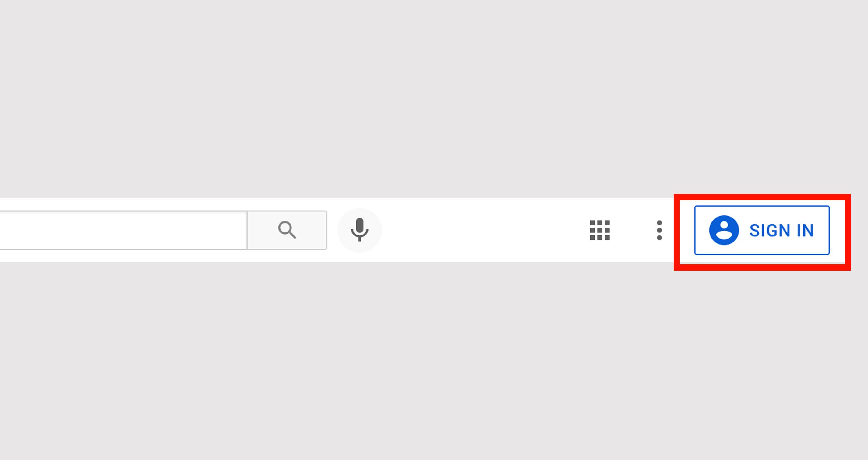Select the Google apps launcher grid
Screen dimensions: 868x460
[599, 229]
